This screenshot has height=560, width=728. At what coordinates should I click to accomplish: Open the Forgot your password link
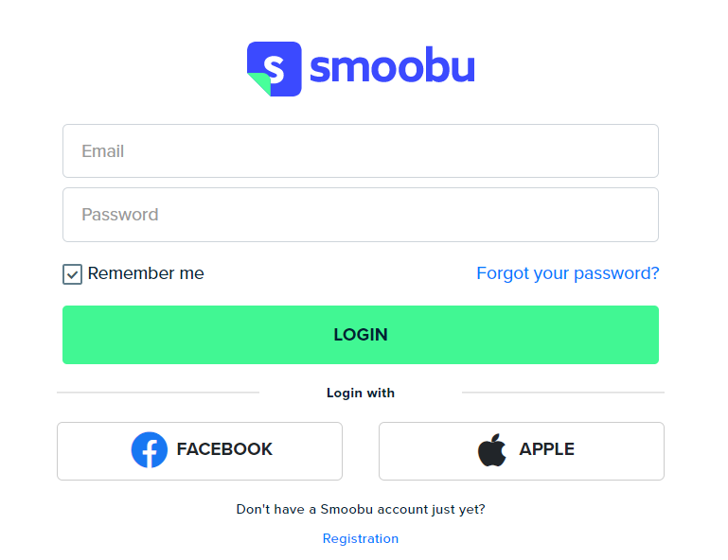pos(568,273)
